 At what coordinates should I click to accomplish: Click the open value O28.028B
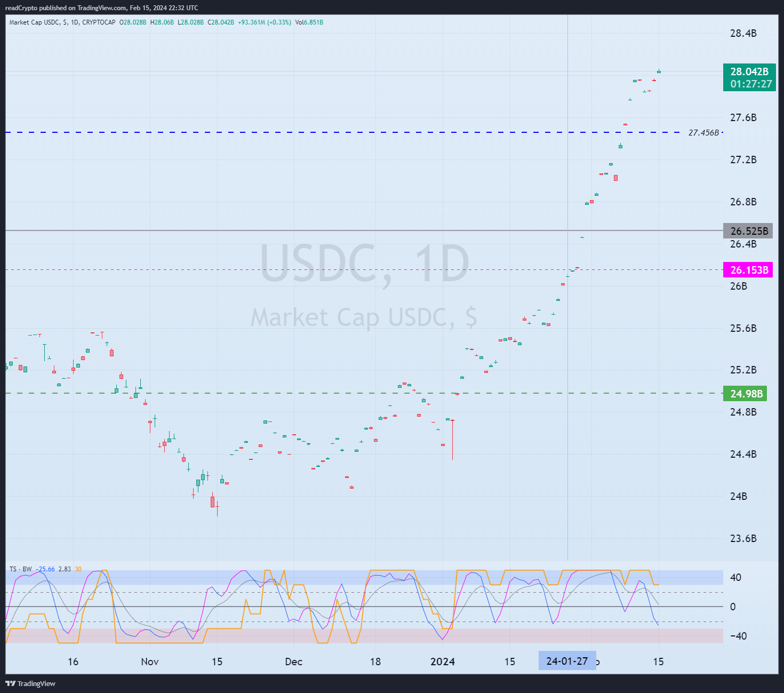tap(133, 22)
